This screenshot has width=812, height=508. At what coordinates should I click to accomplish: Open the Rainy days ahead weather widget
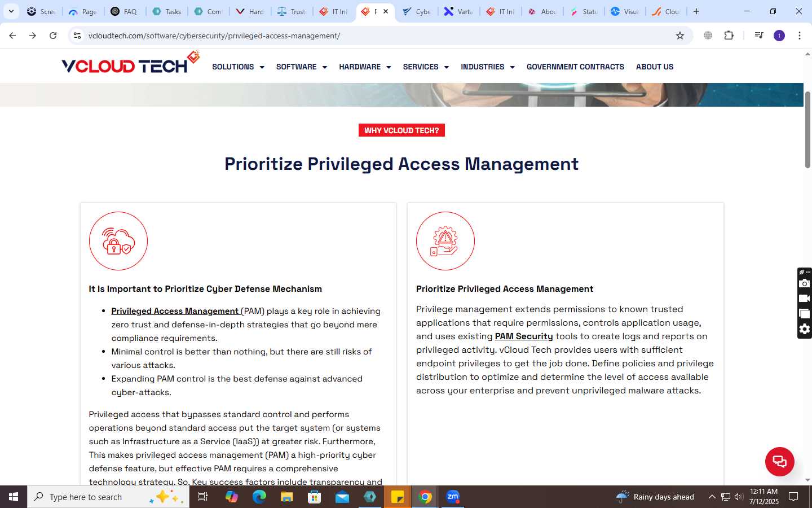pos(655,497)
